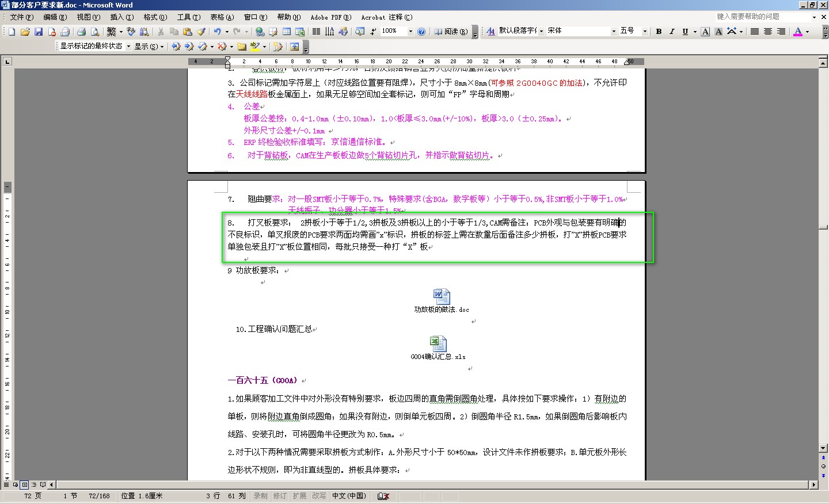Expand the underline style arrow
Screen dimensions: 829x504
[695, 32]
